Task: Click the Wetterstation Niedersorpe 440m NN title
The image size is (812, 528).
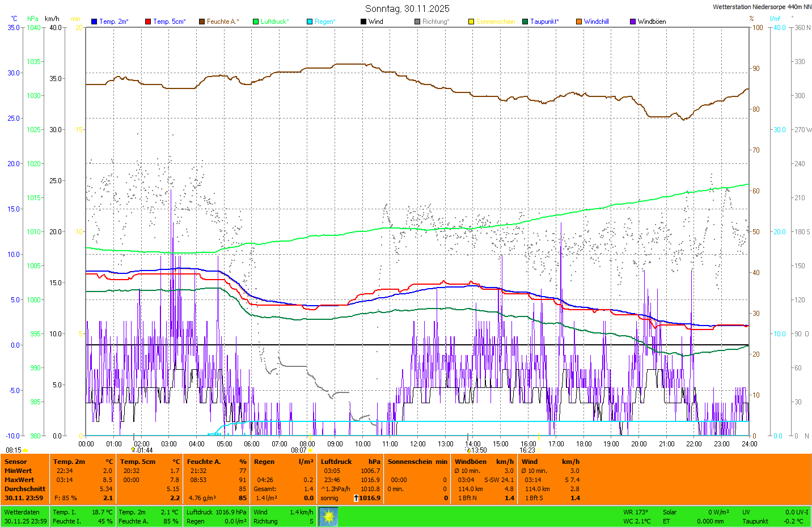Action: [x=762, y=7]
